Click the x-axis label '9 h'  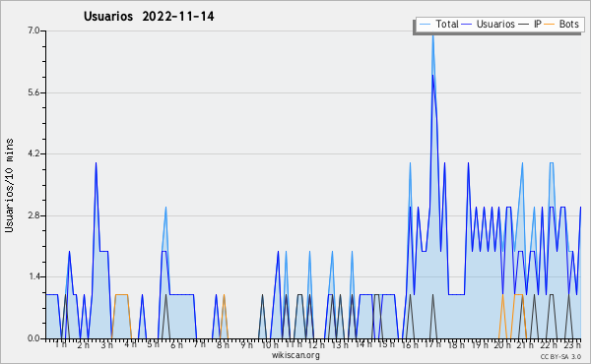pos(246,344)
